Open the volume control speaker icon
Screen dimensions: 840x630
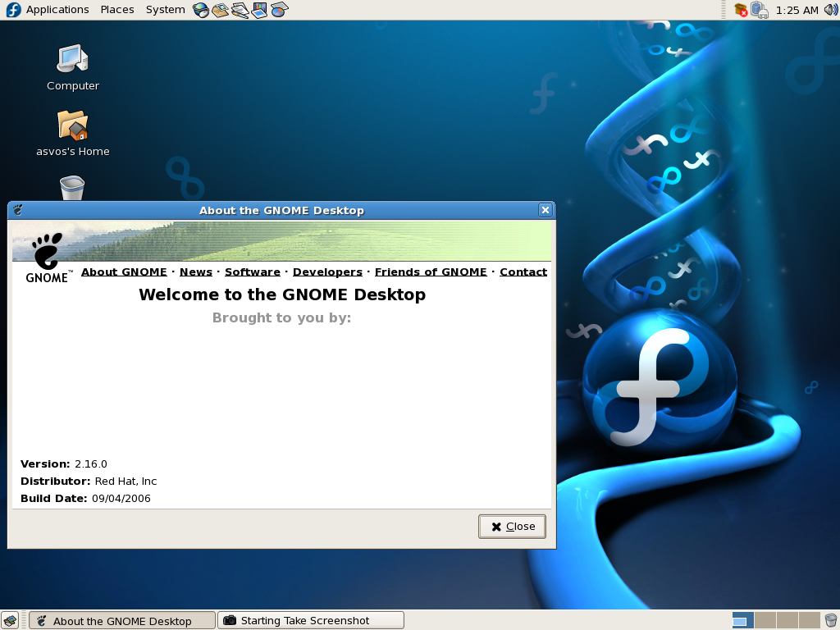pyautogui.click(x=831, y=10)
